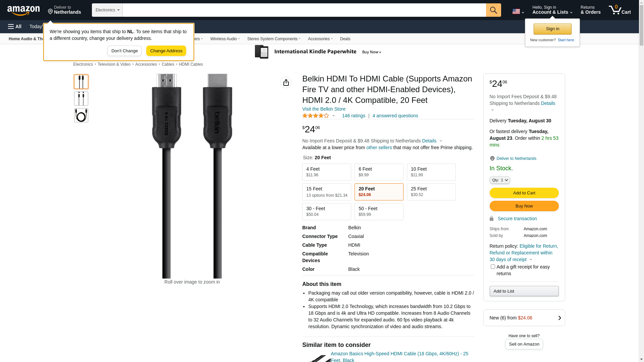Click the Amazon logo
644x362 pixels.
(x=23, y=10)
